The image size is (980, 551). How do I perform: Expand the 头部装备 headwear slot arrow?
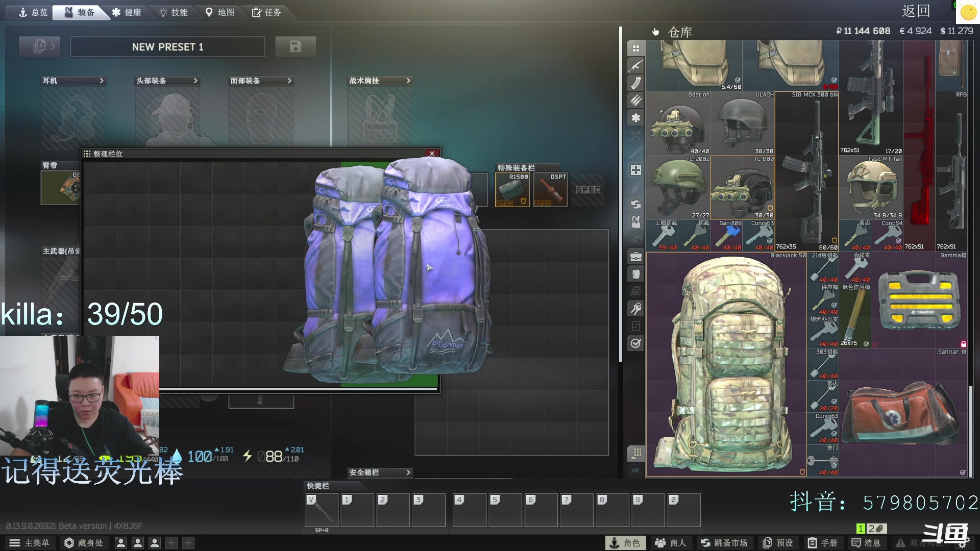pyautogui.click(x=195, y=81)
